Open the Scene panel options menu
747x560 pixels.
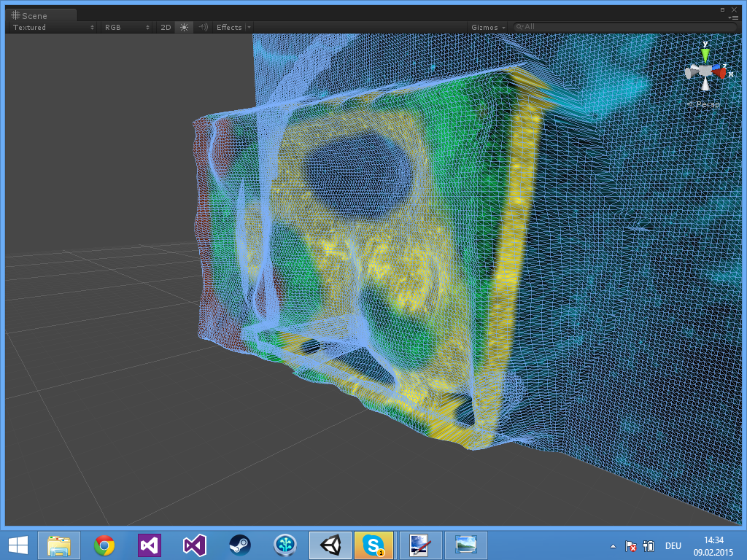(x=733, y=17)
